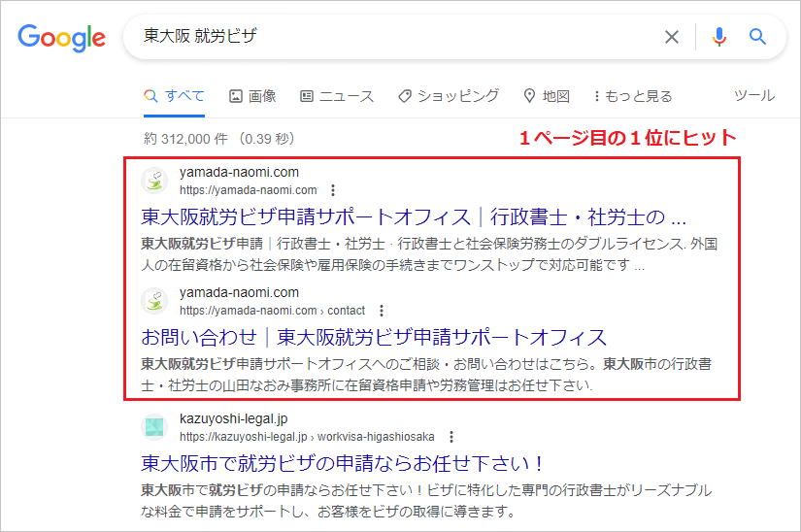Open the ニュース tab
This screenshot has width=801, height=532.
click(337, 96)
